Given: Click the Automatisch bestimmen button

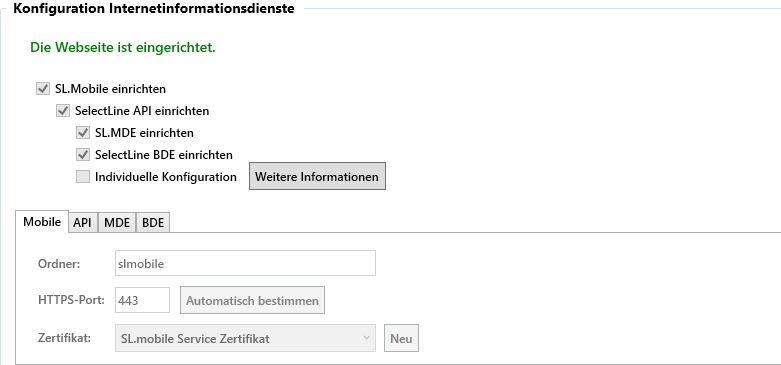Looking at the screenshot, I should tap(252, 300).
